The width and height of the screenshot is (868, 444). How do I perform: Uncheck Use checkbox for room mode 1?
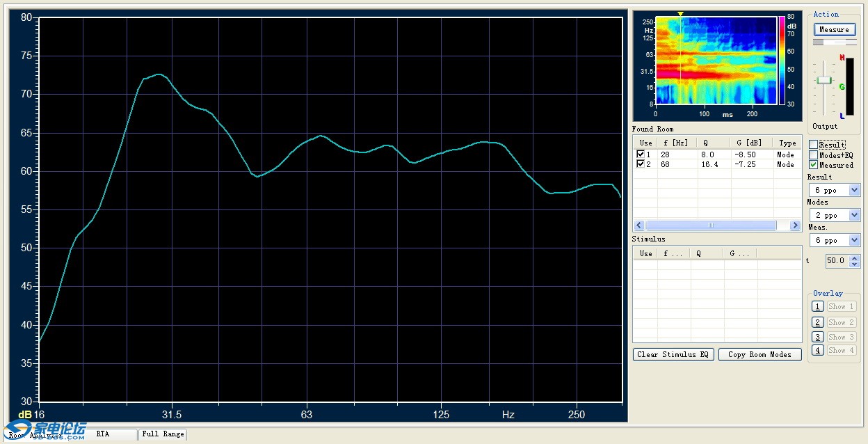(641, 154)
